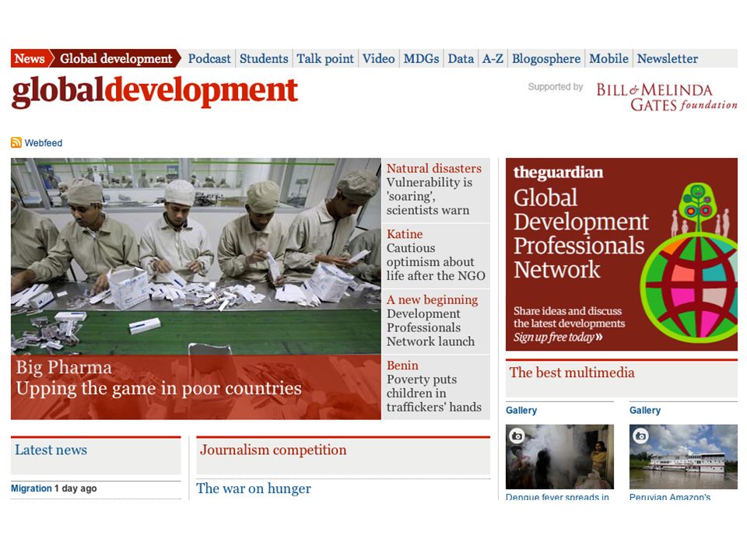Image resolution: width=747 pixels, height=560 pixels.
Task: Click the orange RSS Webfeed icon
Action: point(16,142)
